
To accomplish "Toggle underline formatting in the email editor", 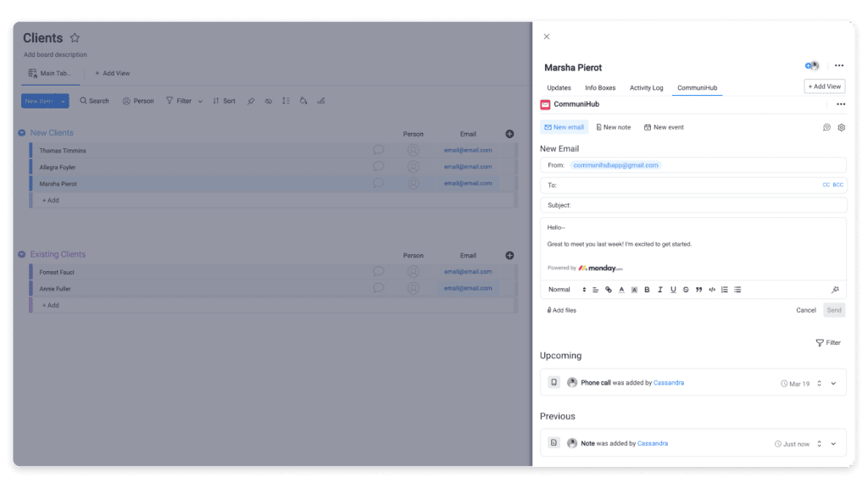I will 673,290.
